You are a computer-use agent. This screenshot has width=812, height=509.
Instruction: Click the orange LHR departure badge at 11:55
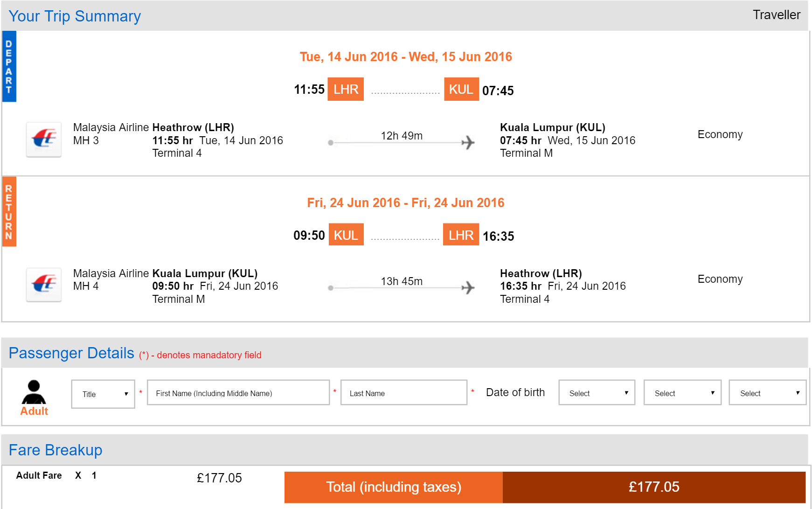tap(346, 89)
